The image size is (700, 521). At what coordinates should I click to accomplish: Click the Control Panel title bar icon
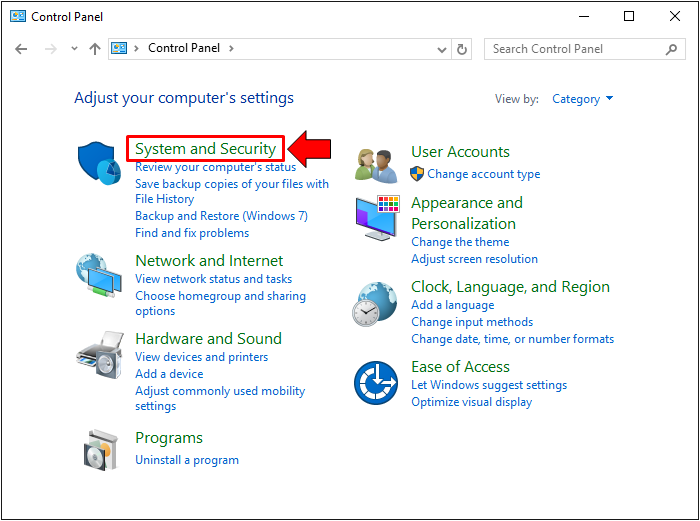pos(18,17)
